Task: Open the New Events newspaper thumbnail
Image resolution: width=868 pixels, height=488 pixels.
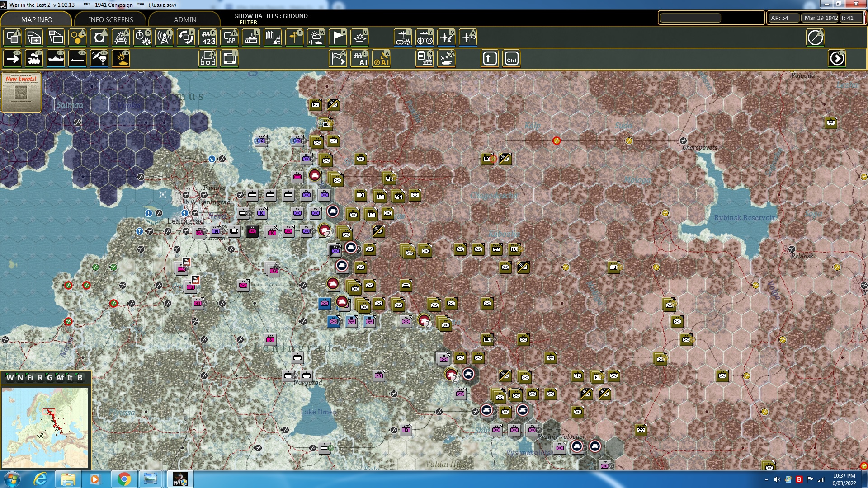Action: (21, 92)
